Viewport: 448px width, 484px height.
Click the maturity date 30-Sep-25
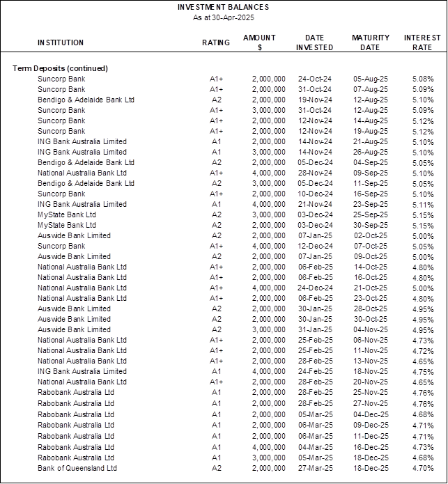[371, 226]
